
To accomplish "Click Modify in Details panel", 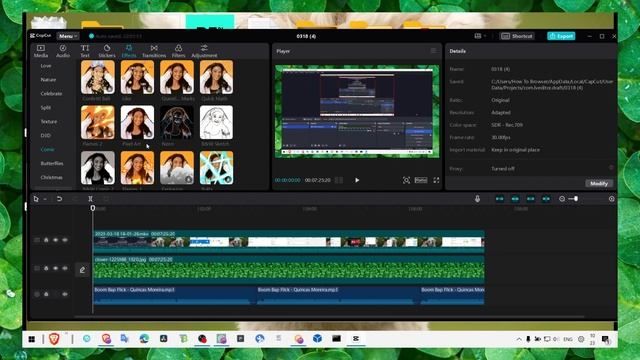I will click(x=599, y=183).
